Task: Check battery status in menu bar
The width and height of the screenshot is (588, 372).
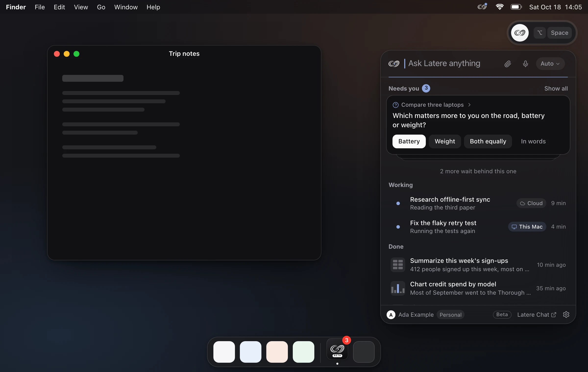Action: pos(516,7)
